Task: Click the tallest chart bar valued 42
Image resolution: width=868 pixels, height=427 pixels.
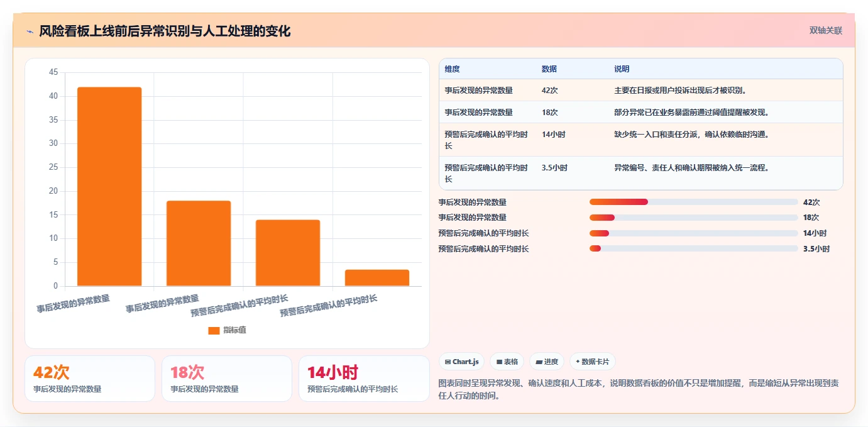Action: click(x=109, y=187)
